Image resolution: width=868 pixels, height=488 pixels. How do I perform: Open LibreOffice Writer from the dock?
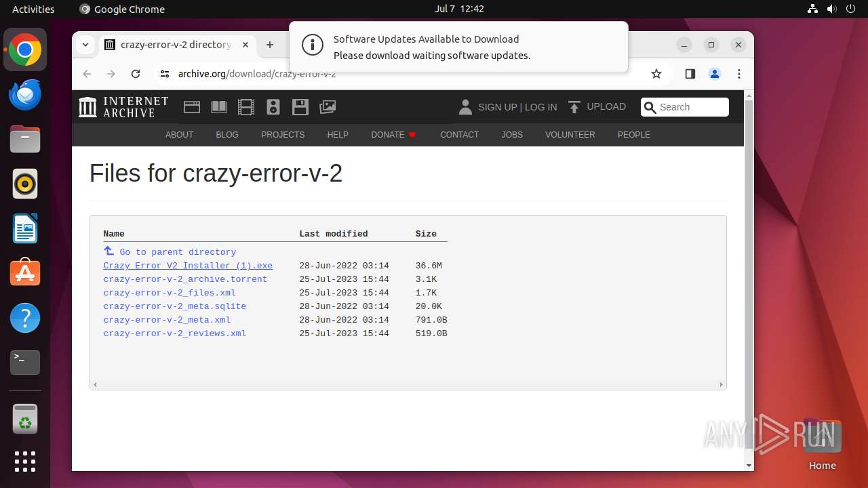click(25, 228)
